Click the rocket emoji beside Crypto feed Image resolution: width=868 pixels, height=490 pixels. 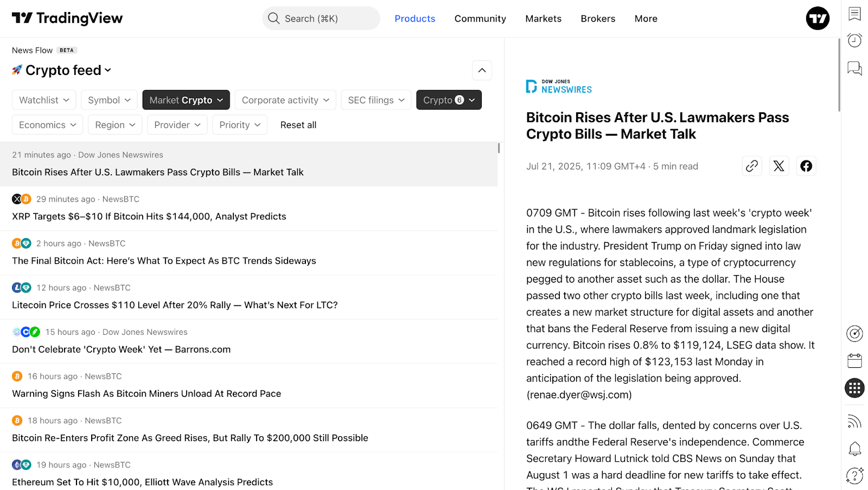tap(17, 70)
